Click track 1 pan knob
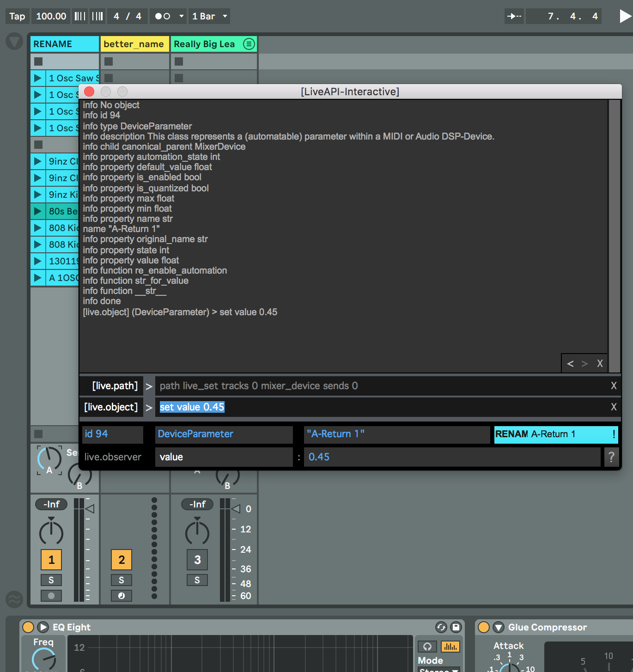 [51, 532]
